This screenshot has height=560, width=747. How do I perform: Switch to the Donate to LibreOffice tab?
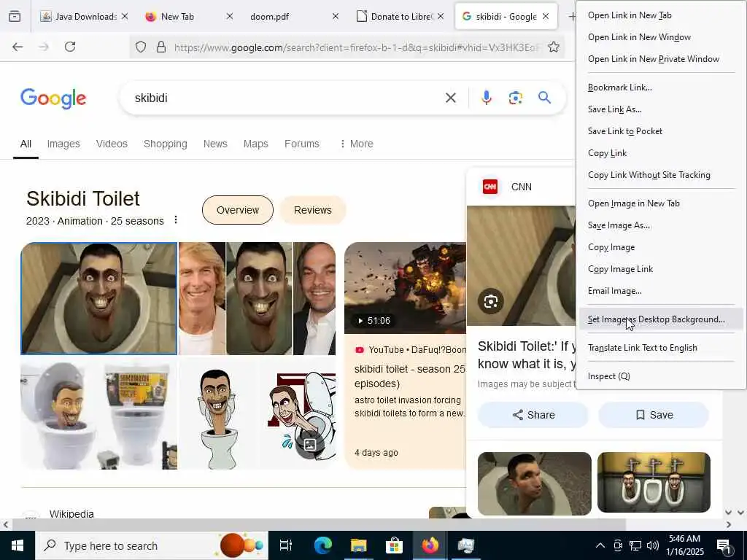click(x=400, y=17)
